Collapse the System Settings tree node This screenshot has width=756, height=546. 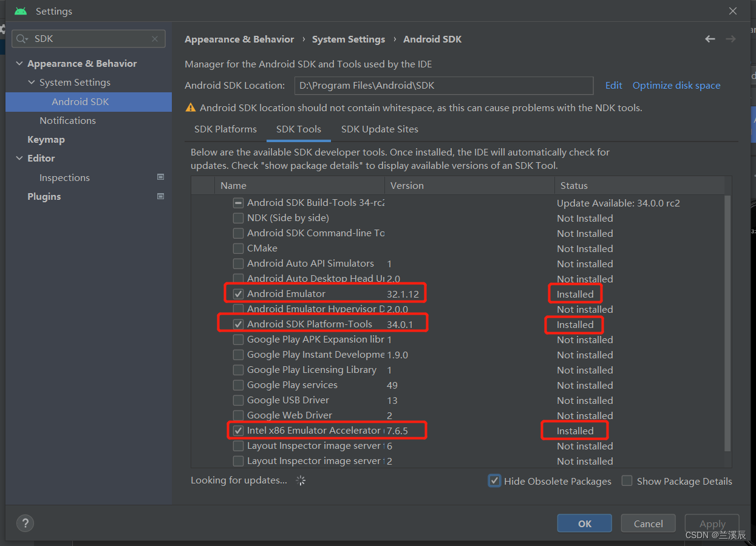(x=32, y=82)
